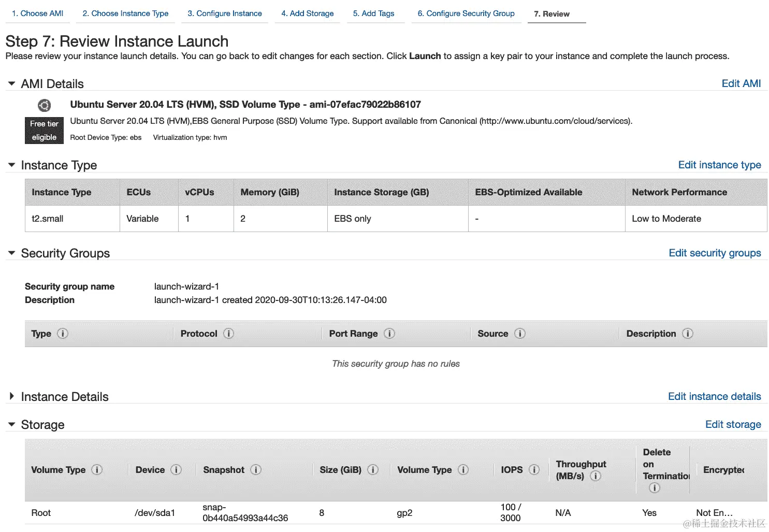Click info icon next to security Description column
The image size is (769, 532).
pos(688,334)
